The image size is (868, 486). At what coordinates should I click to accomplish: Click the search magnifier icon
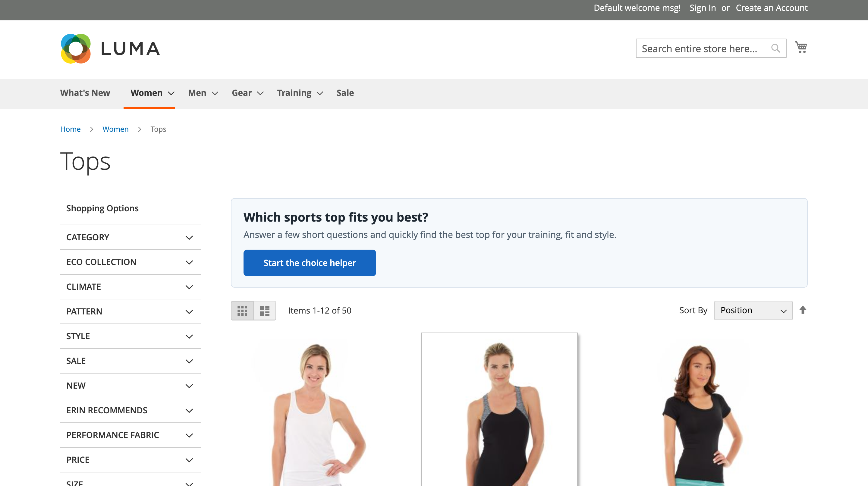click(775, 49)
